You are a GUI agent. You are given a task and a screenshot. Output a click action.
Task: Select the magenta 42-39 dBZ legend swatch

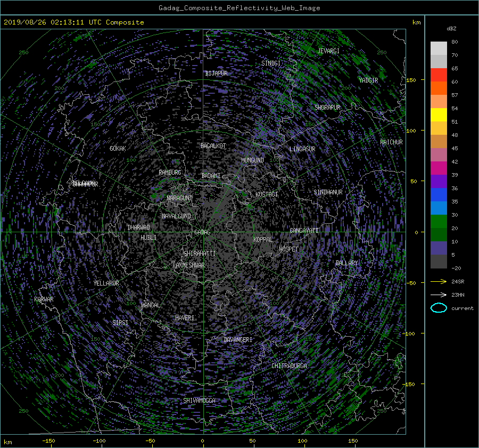(439, 168)
